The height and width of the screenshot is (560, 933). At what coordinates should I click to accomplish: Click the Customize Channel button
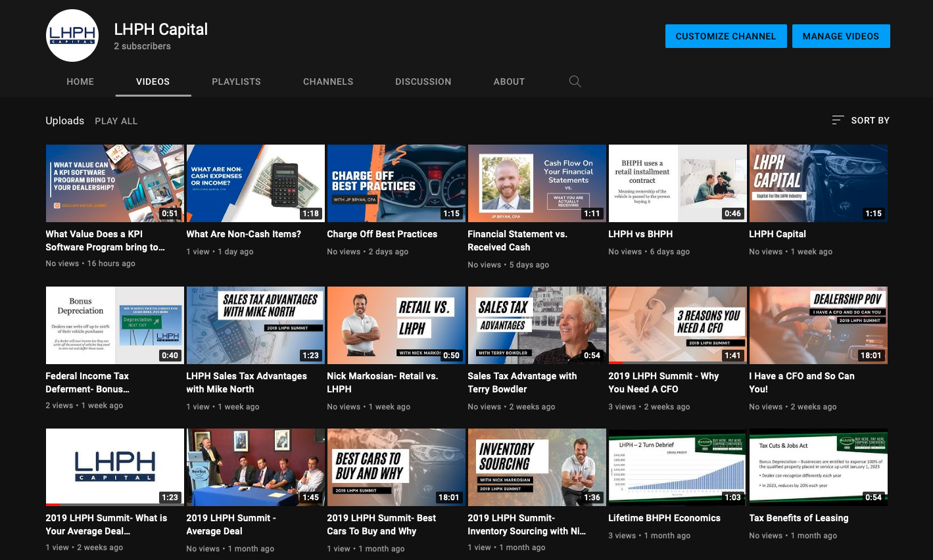tap(726, 36)
